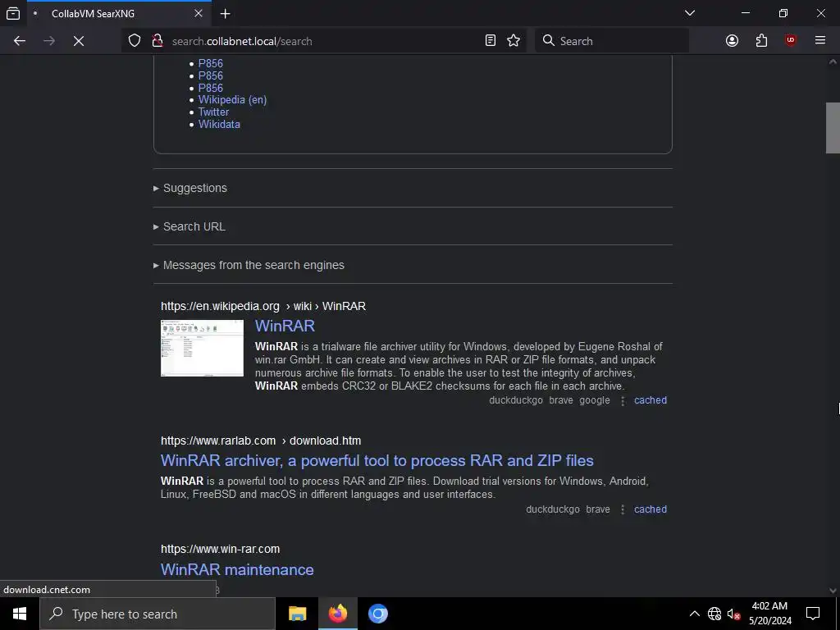This screenshot has width=840, height=630.
Task: Stop loading the page
Action: 79,41
